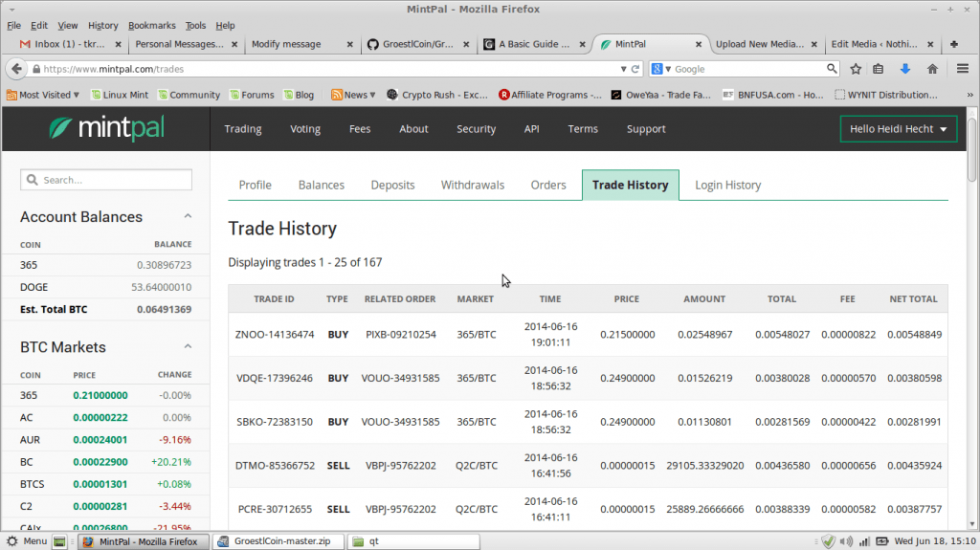Image resolution: width=980 pixels, height=550 pixels.
Task: Open the URL bar history dropdown arrow
Action: 623,69
